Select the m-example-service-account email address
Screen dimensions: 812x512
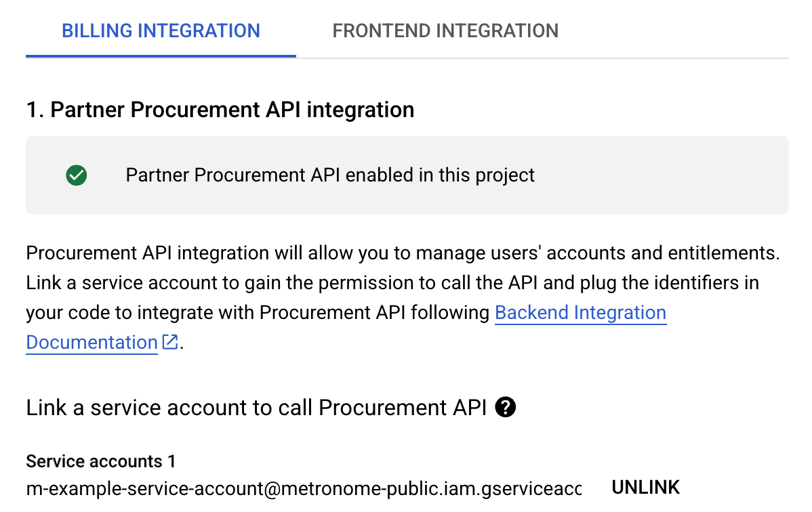pyautogui.click(x=304, y=488)
